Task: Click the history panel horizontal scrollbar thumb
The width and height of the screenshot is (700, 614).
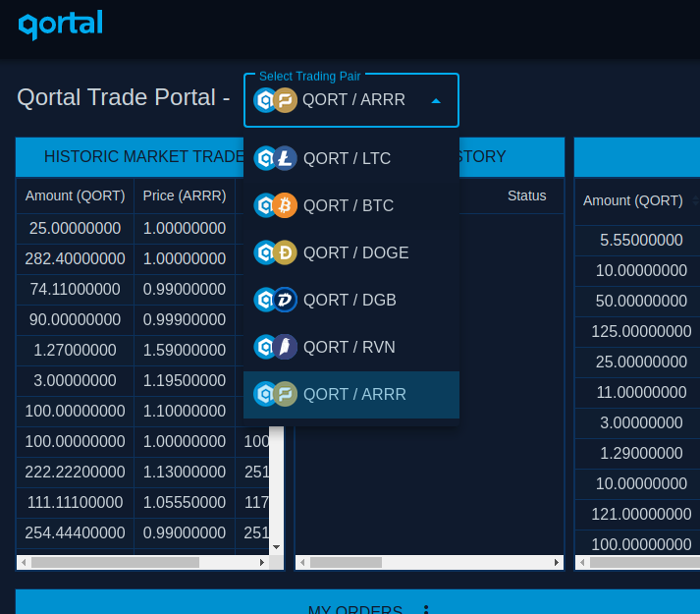Action: click(346, 562)
